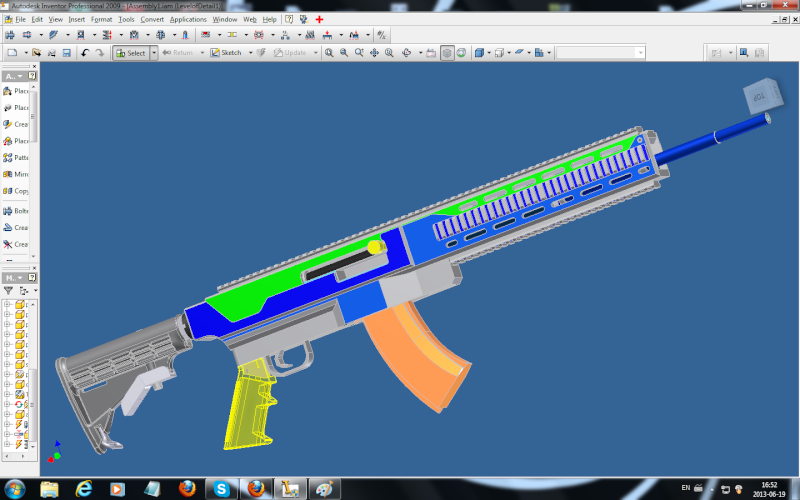
Task: Click the Pattern Component panel icon
Action: coord(8,157)
